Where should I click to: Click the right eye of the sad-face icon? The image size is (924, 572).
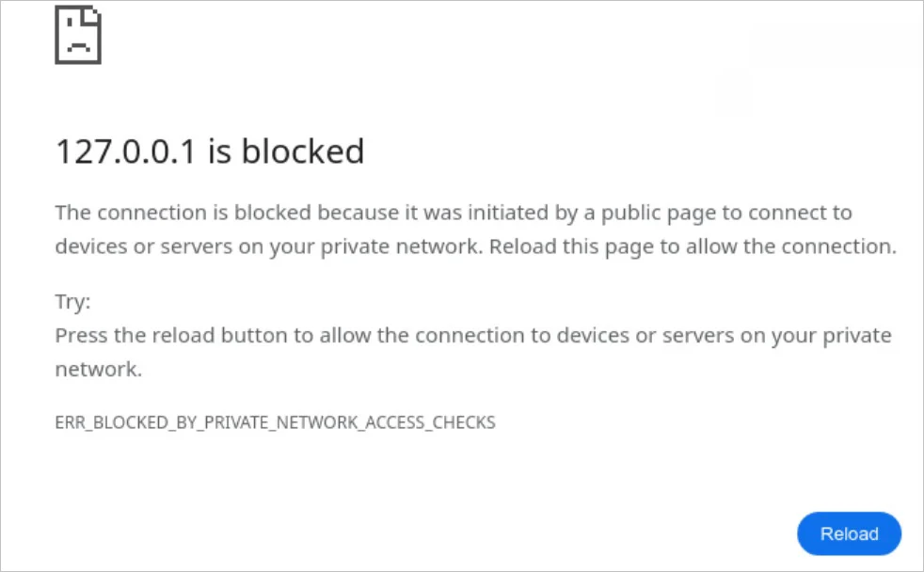coord(94,11)
